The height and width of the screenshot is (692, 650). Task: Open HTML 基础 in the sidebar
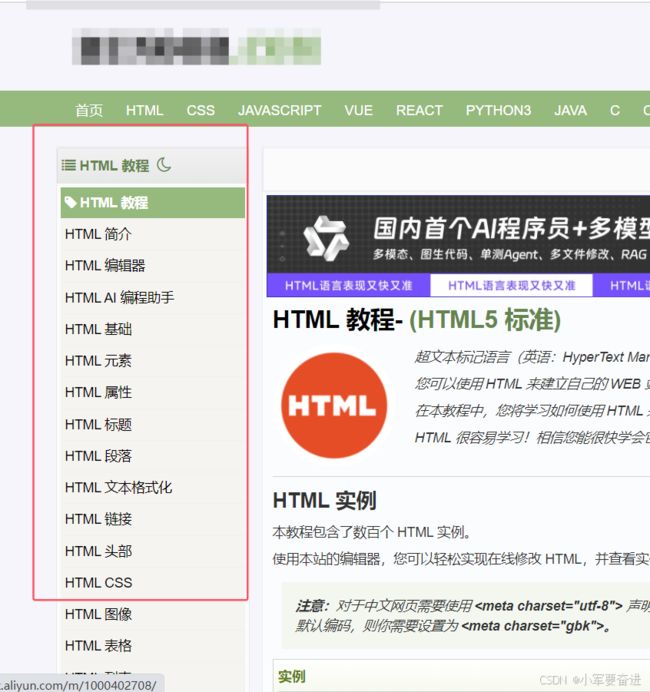pyautogui.click(x=153, y=329)
